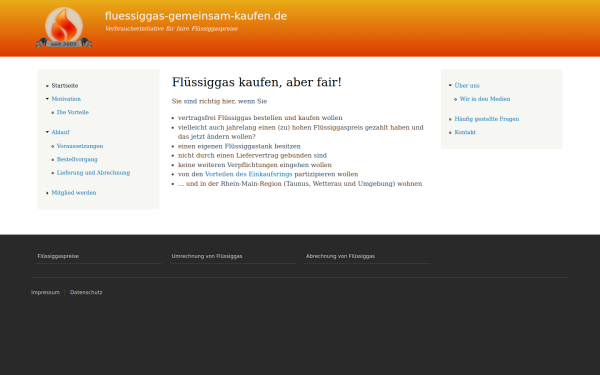Collapse the Ablauf menu arrow
The height and width of the screenshot is (375, 600).
tap(47, 132)
